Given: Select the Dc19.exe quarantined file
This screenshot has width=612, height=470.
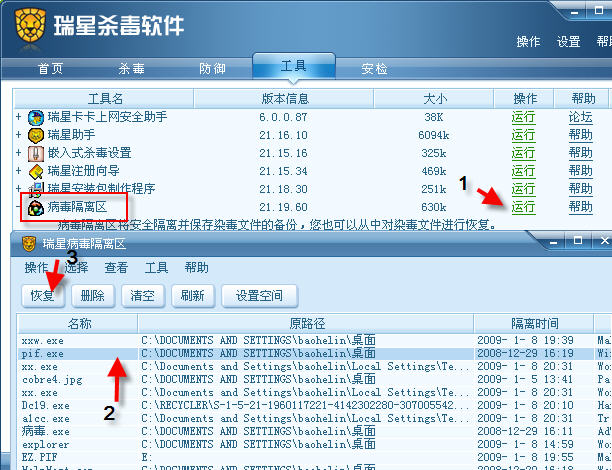Looking at the screenshot, I should coord(46,406).
